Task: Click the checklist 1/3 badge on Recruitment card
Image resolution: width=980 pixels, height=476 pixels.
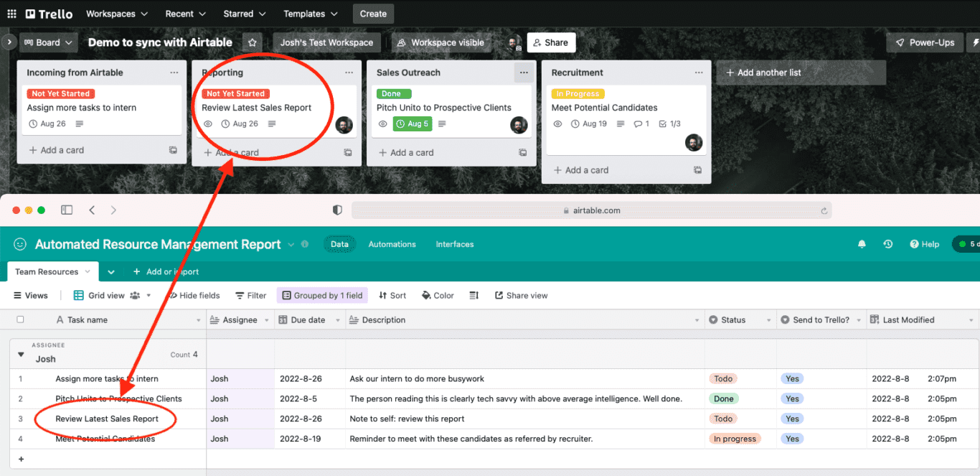Action: (x=669, y=123)
